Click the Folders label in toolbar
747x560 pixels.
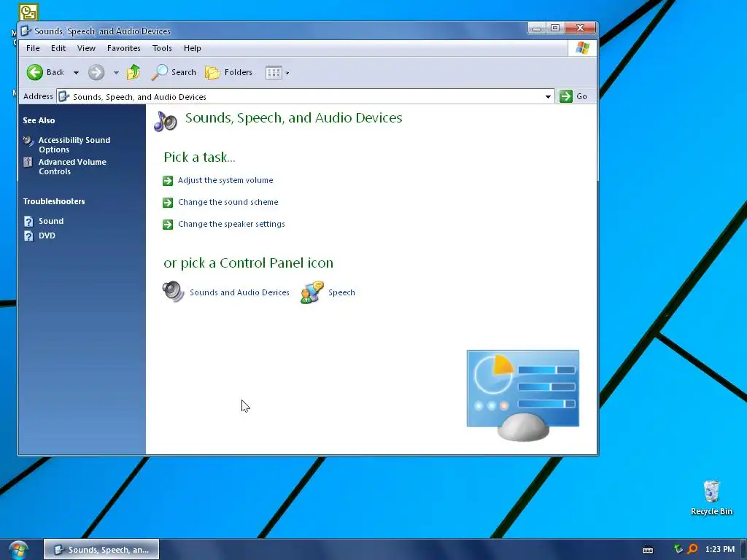[x=239, y=72]
